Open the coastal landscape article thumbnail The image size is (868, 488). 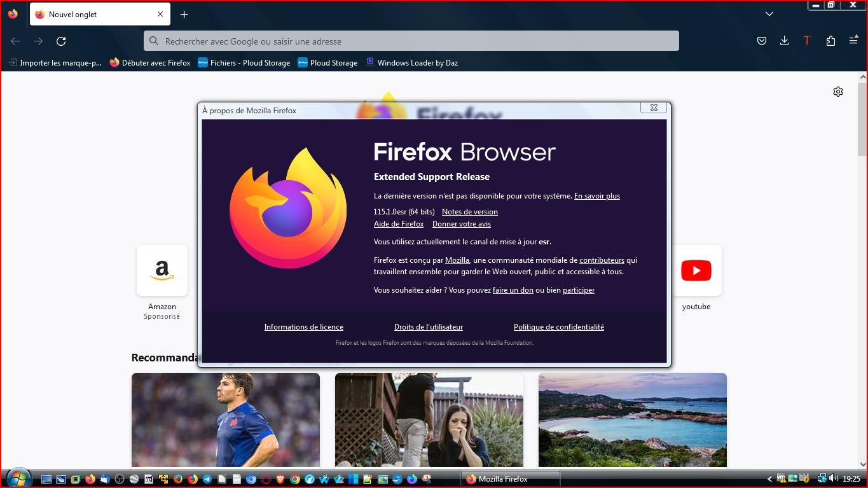point(633,420)
